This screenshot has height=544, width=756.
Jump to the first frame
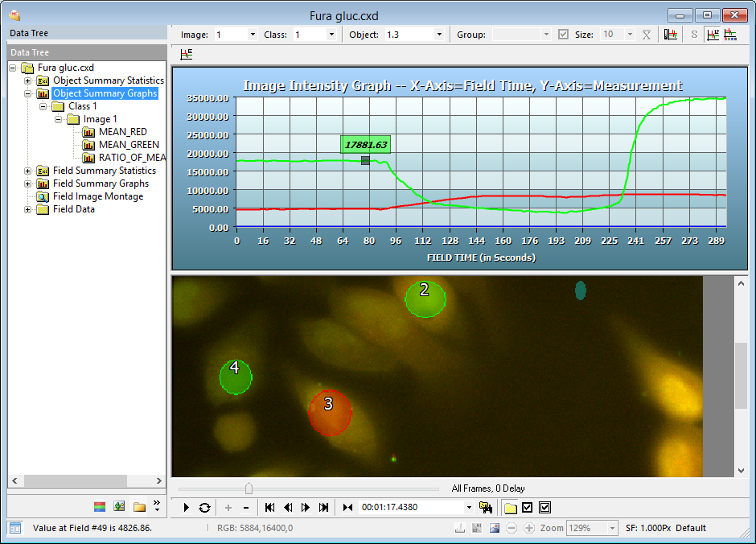[x=269, y=508]
